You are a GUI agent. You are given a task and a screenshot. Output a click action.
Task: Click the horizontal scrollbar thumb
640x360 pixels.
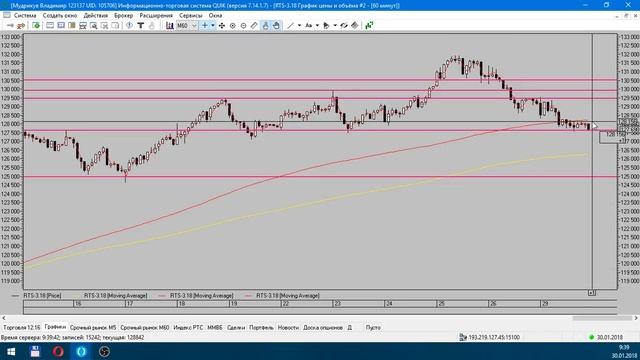602,318
